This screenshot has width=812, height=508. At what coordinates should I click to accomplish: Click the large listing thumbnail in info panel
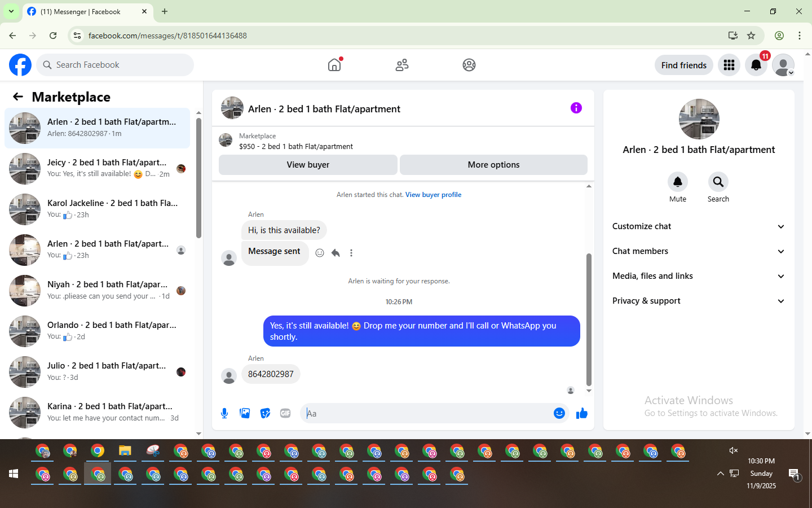pos(699,119)
